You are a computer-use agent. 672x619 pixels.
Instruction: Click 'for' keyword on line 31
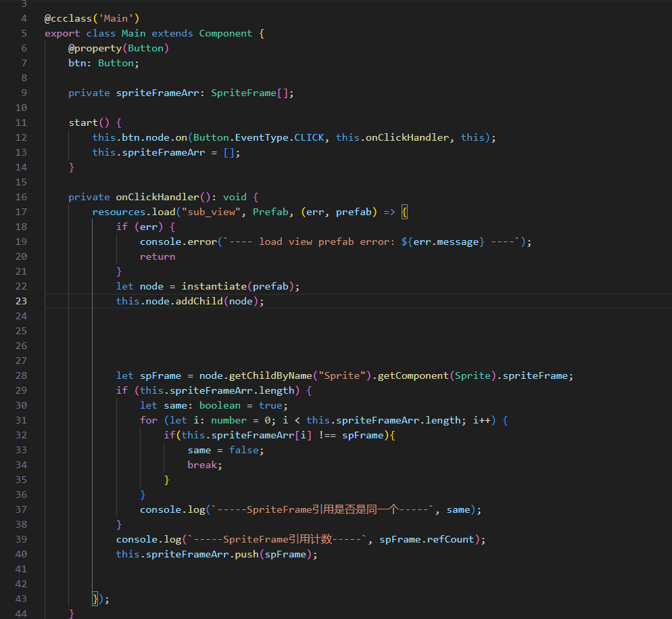[149, 420]
